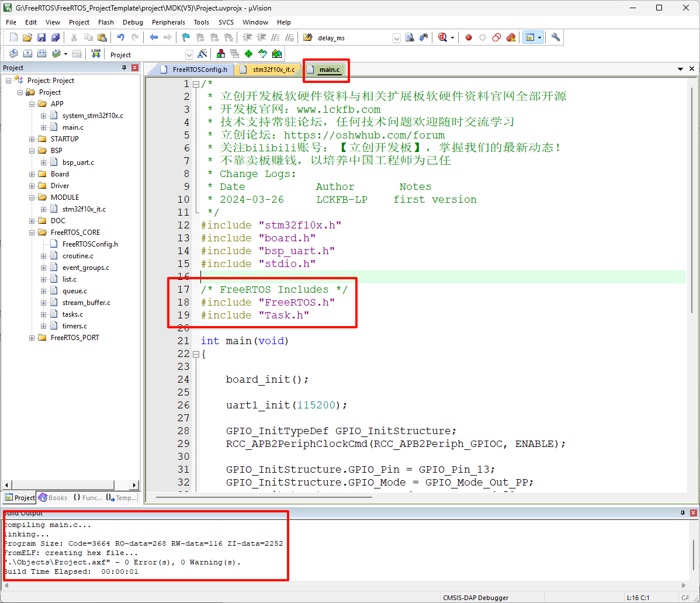The width and height of the screenshot is (700, 603).
Task: Open the Debug menu
Action: click(133, 22)
